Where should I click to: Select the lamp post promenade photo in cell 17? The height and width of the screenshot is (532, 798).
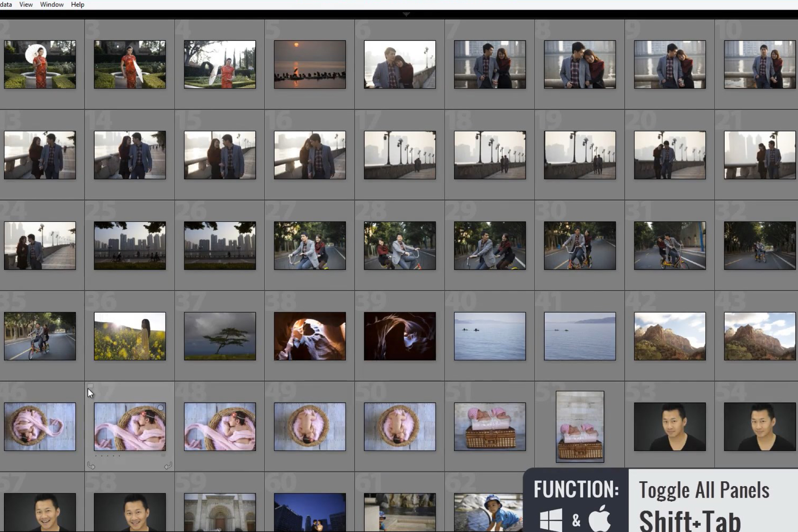coord(400,155)
